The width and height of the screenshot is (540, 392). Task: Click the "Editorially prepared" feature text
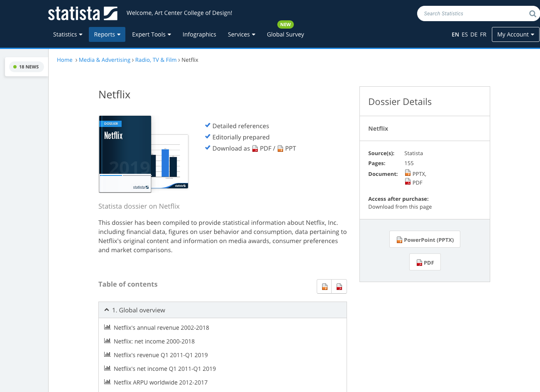click(241, 137)
